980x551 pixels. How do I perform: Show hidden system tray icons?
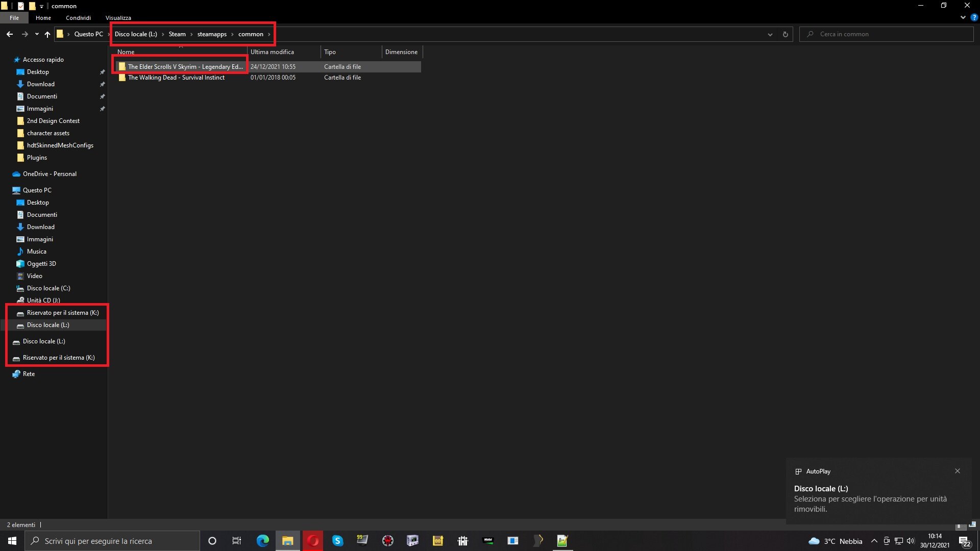pyautogui.click(x=874, y=541)
